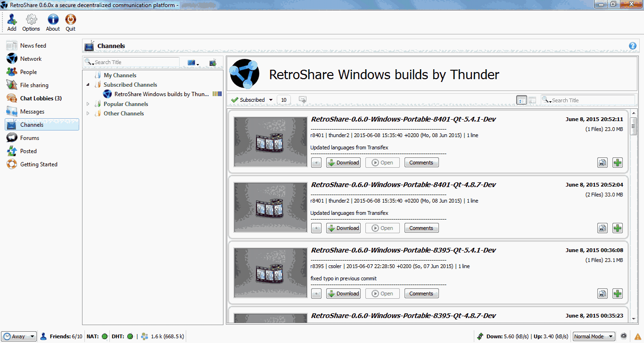Image resolution: width=644 pixels, height=343 pixels.
Task: Open Comments for 8395-Qt-5.4.1-Dev post
Action: [x=421, y=294]
